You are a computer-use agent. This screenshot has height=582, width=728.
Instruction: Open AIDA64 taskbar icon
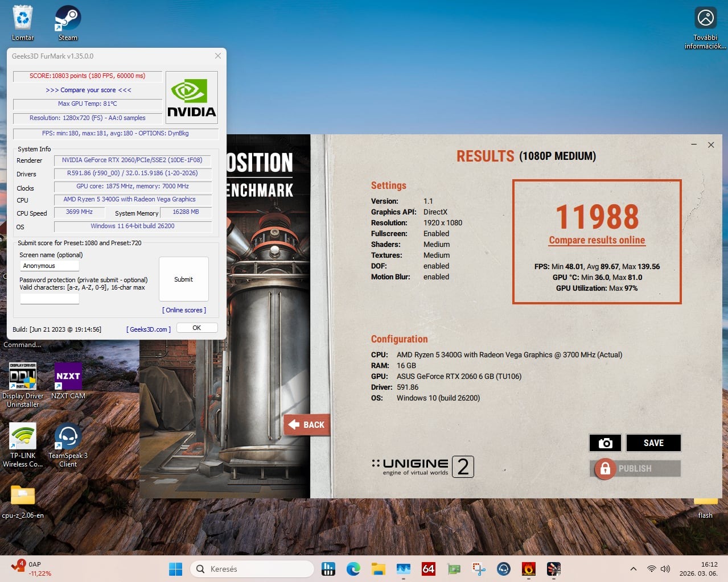(429, 568)
